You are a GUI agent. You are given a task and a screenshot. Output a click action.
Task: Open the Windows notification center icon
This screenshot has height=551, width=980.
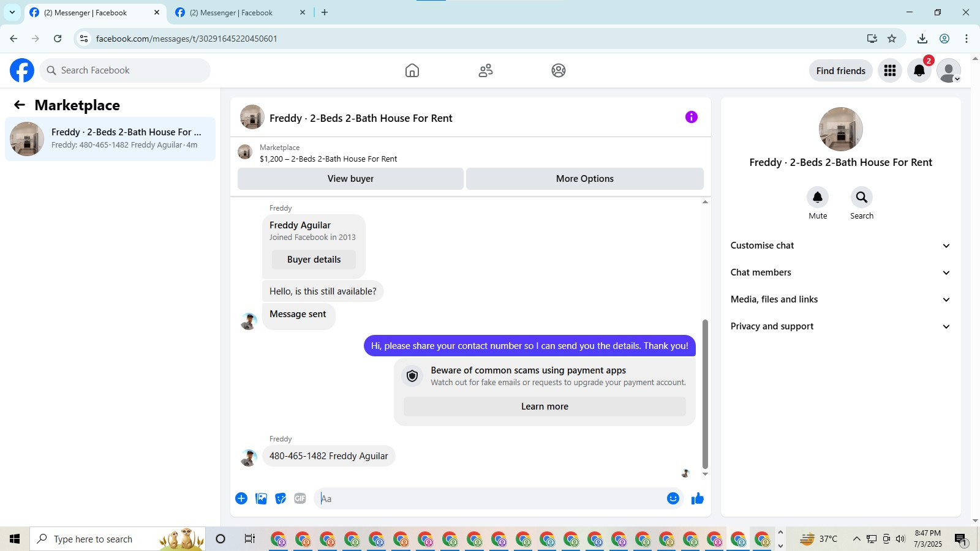click(960, 539)
